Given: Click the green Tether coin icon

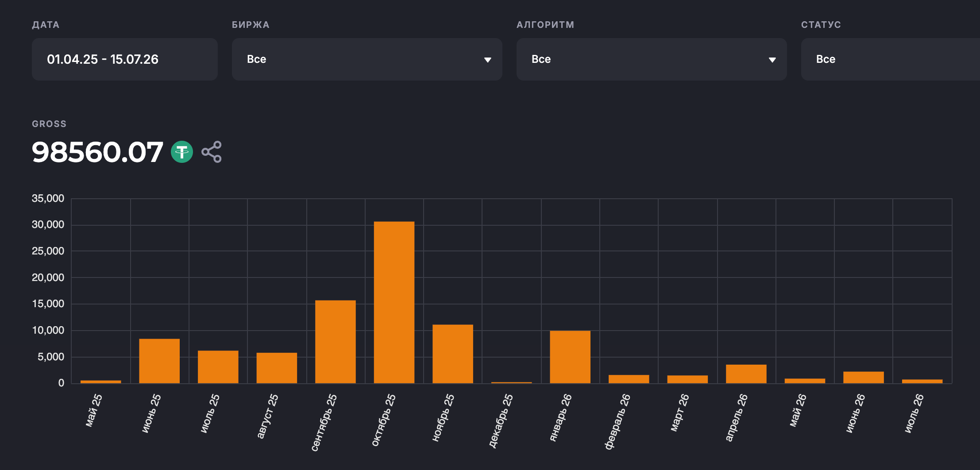Looking at the screenshot, I should (x=182, y=152).
